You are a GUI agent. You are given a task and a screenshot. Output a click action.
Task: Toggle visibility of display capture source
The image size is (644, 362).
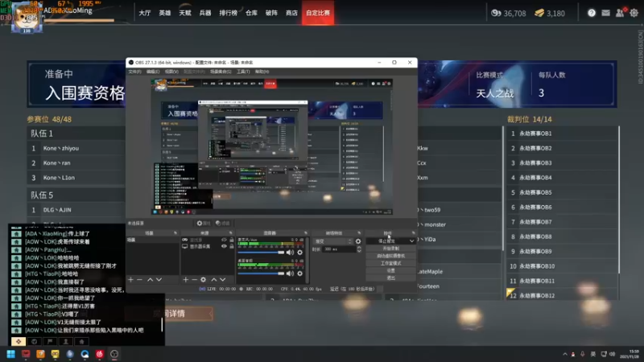click(224, 246)
